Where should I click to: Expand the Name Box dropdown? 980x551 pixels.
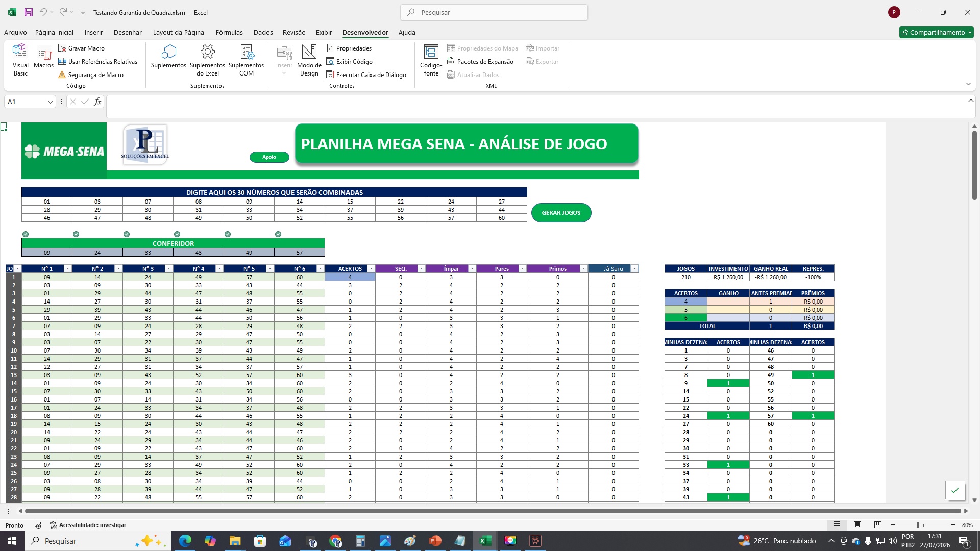click(x=50, y=102)
